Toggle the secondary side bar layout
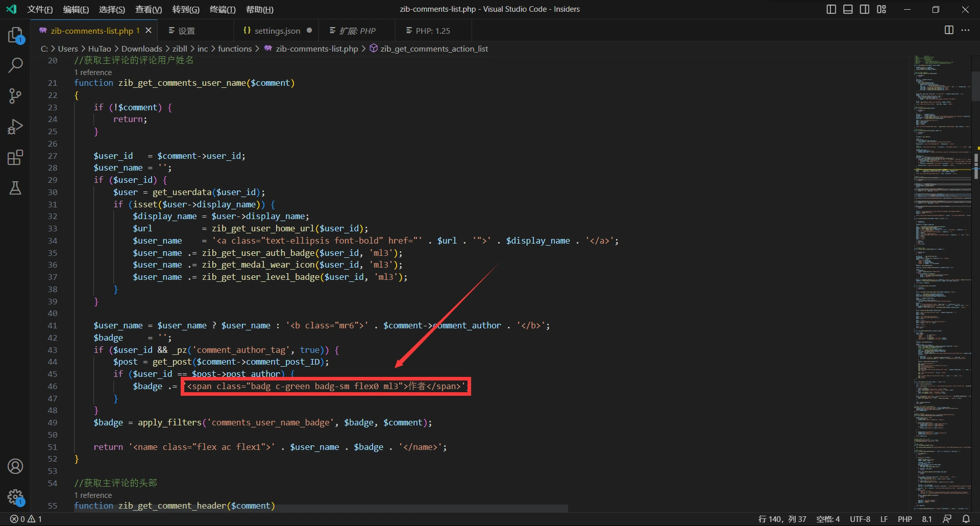The image size is (980, 526). (865, 9)
